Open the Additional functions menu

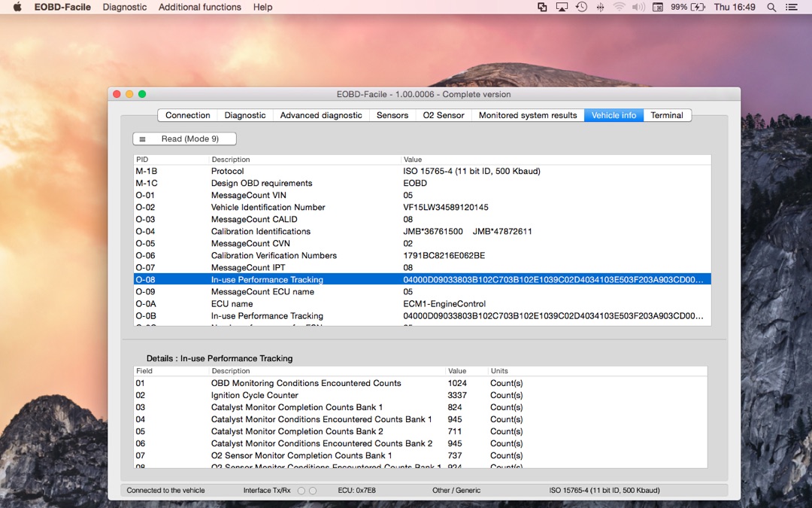click(200, 7)
